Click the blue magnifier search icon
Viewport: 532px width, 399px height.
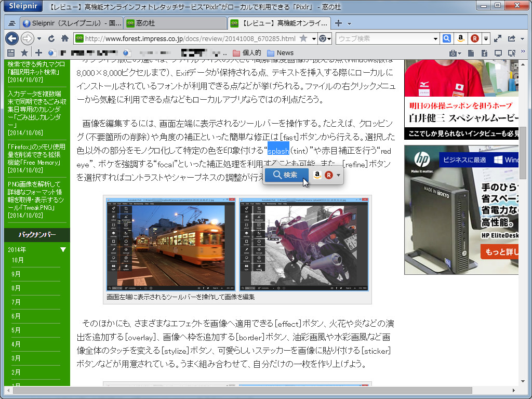[447, 38]
